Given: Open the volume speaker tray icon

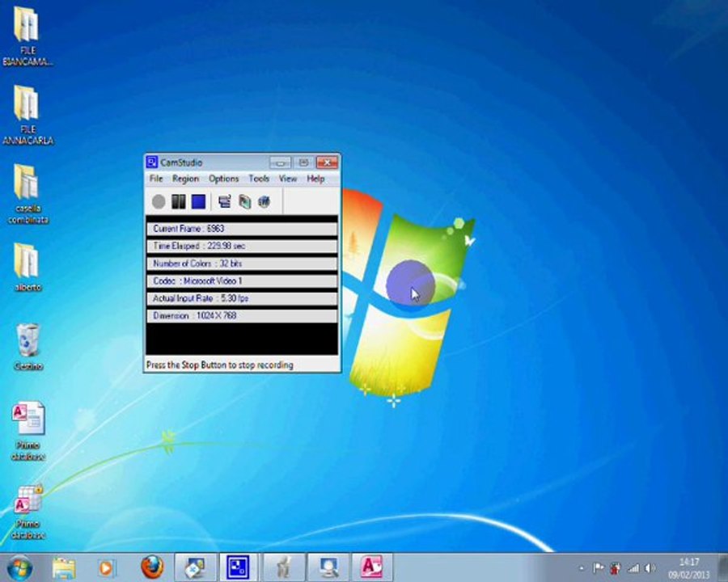Looking at the screenshot, I should click(650, 568).
